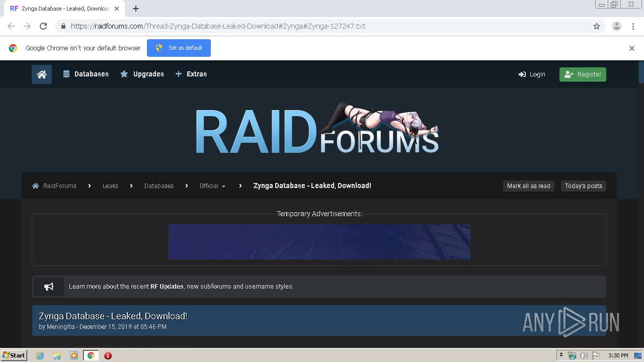Open File Explorer from taskbar
This screenshot has width=644, height=362.
[57, 355]
